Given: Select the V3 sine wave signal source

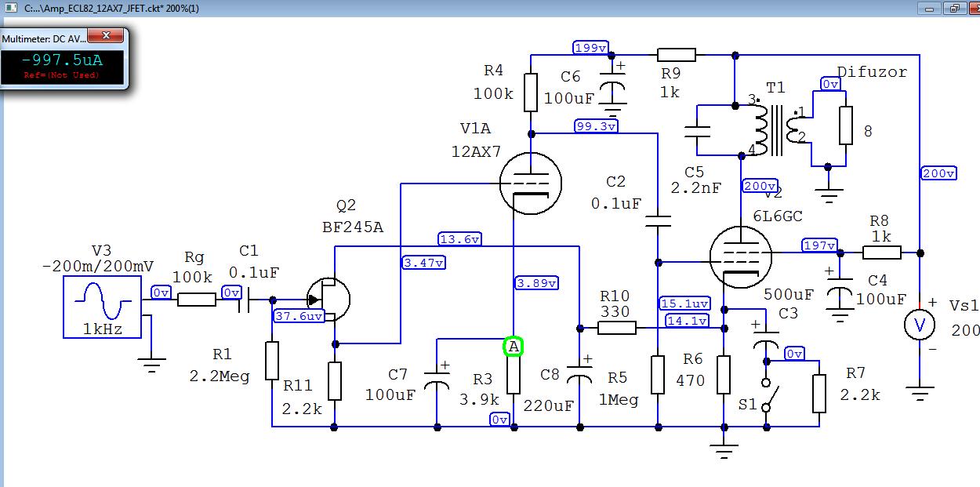Looking at the screenshot, I should 103,306.
